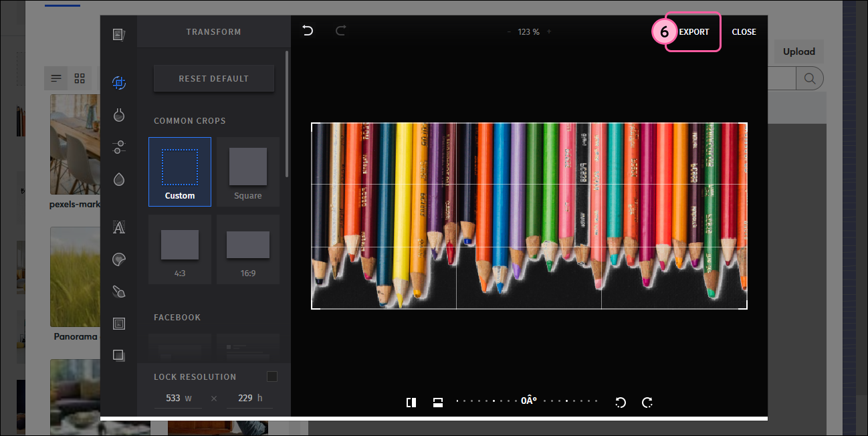This screenshot has height=436, width=868.
Task: Click the Reset Default button
Action: coord(214,78)
